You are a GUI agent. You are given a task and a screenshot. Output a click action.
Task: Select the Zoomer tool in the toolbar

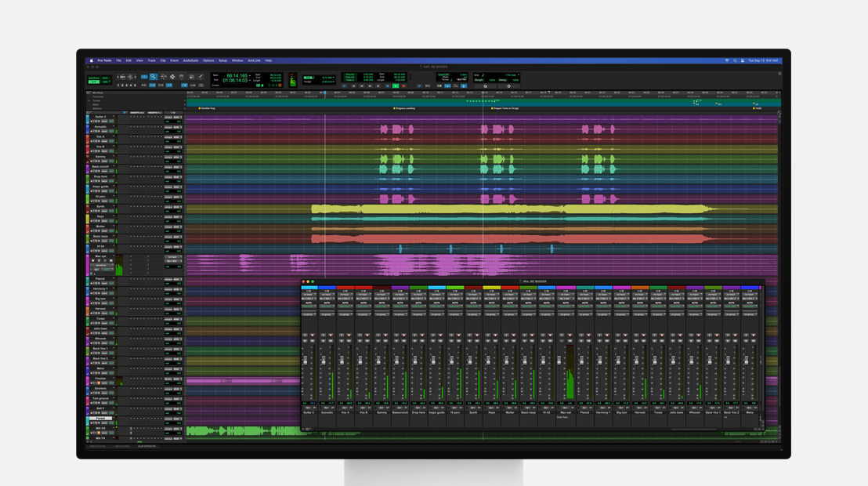pos(153,77)
